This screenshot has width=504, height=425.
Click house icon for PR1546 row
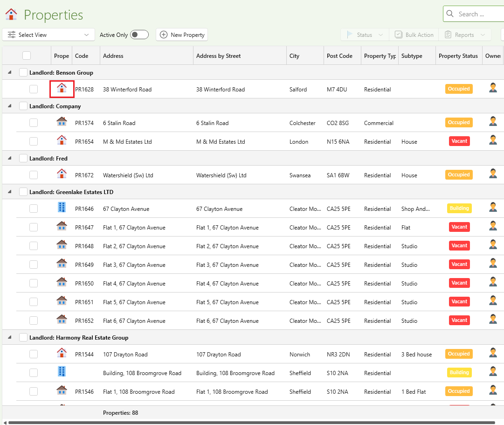[62, 390]
